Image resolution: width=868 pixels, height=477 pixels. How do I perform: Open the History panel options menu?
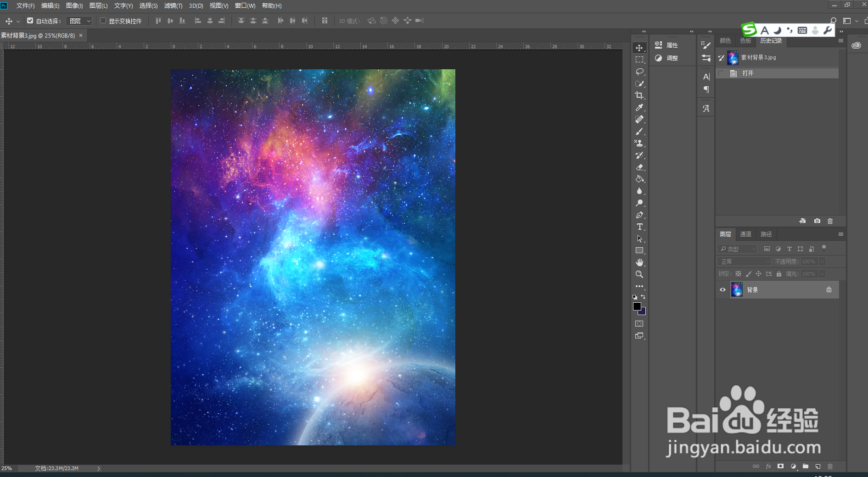pyautogui.click(x=841, y=41)
